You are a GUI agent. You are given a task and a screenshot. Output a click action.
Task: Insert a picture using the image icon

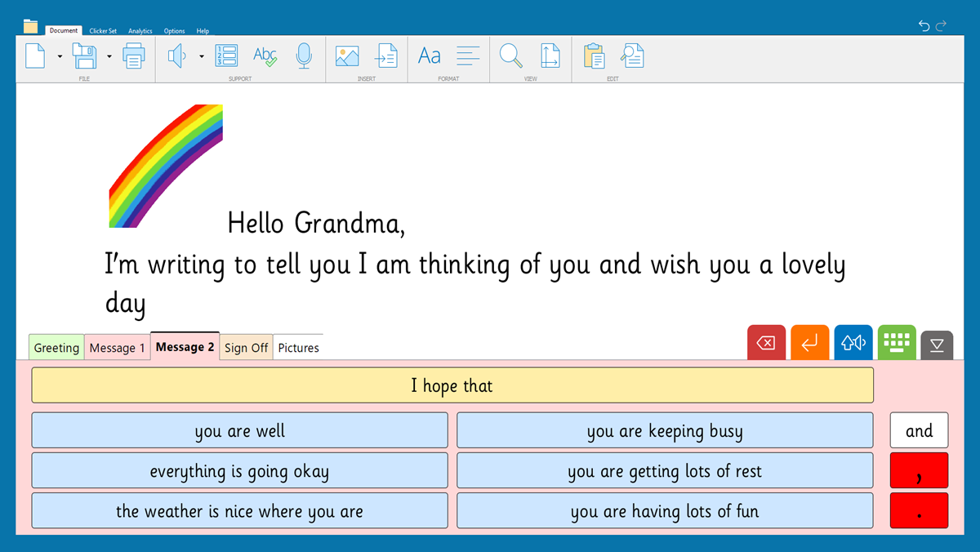pos(347,56)
